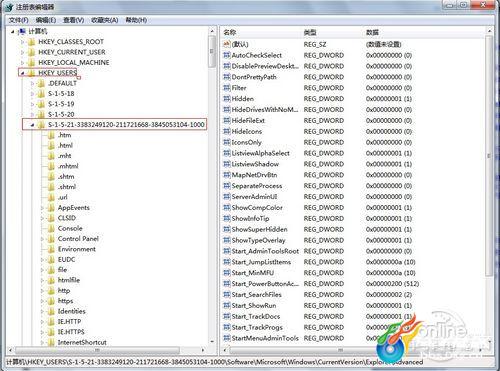Click the tree pane's vertical scrollbar down arrow
Viewport: 500px width, 371px height.
(212, 342)
